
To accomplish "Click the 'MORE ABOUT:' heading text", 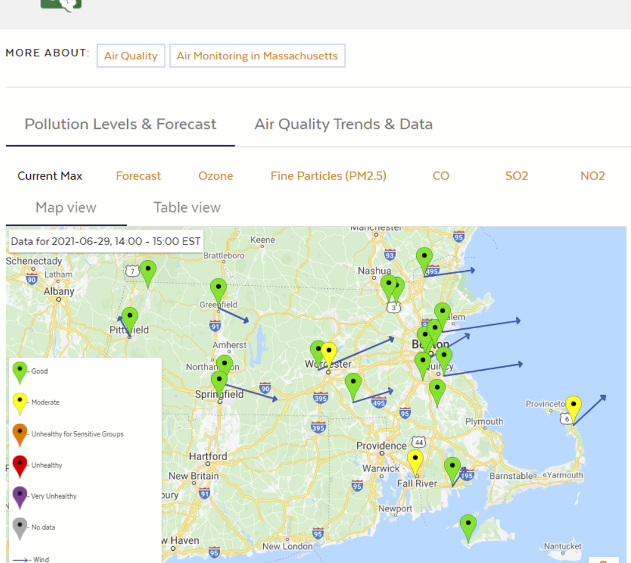I will click(x=47, y=53).
